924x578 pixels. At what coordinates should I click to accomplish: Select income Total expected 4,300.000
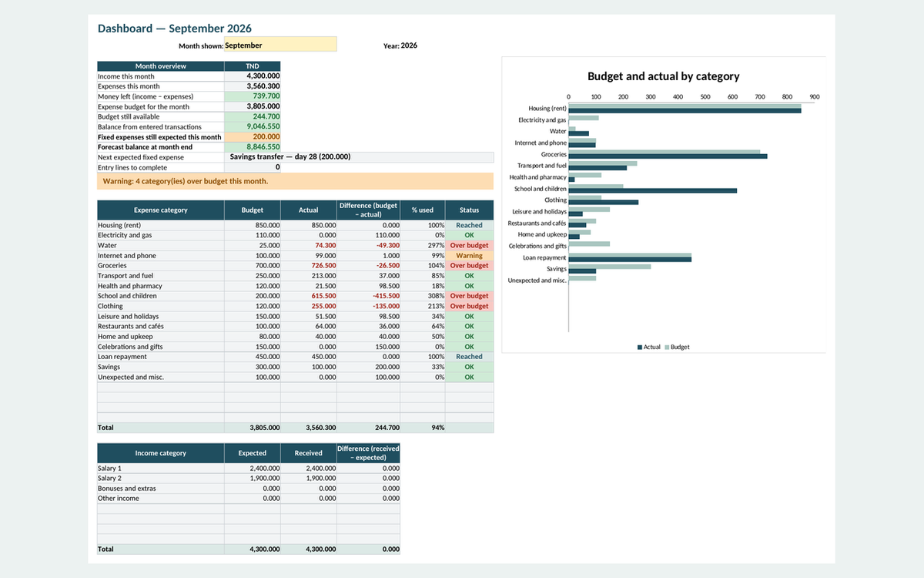[x=253, y=549]
